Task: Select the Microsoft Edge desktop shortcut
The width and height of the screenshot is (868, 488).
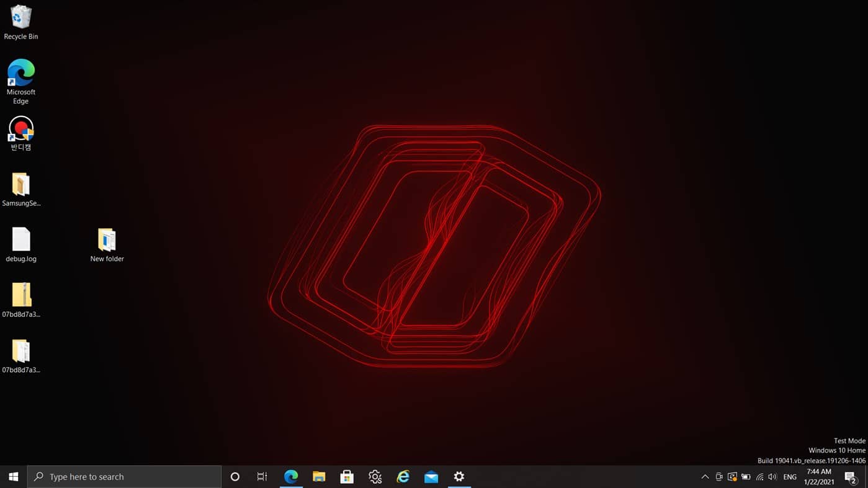Action: point(21,82)
